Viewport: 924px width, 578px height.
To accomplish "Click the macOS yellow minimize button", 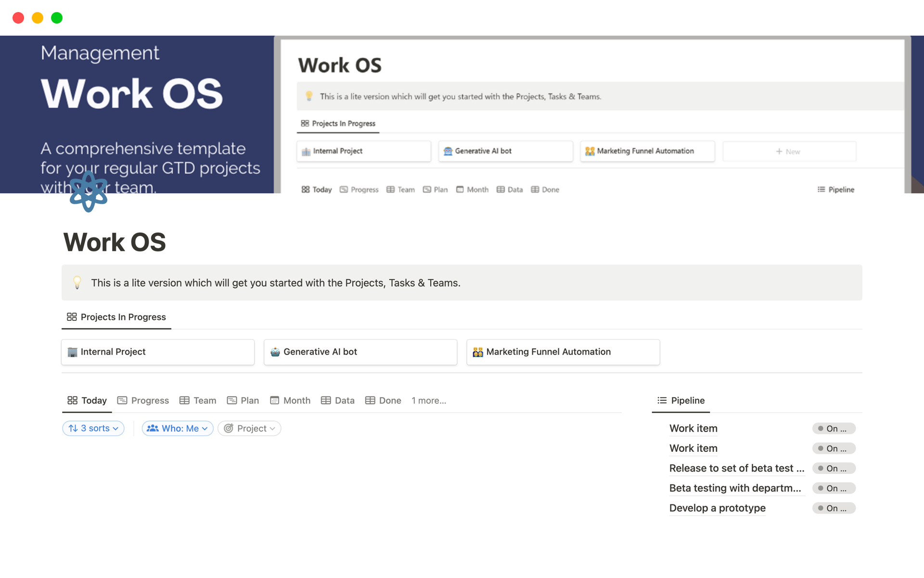I will [x=38, y=18].
